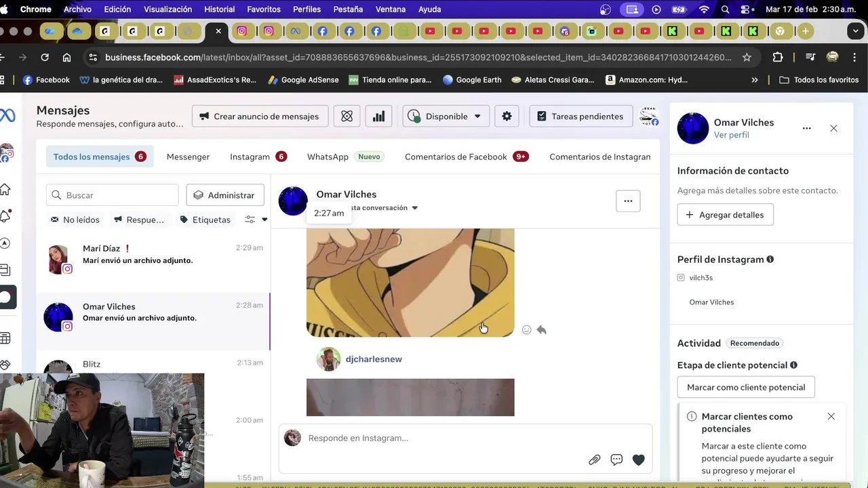Image resolution: width=868 pixels, height=488 pixels.
Task: Open Tareas pendientes
Action: click(580, 116)
